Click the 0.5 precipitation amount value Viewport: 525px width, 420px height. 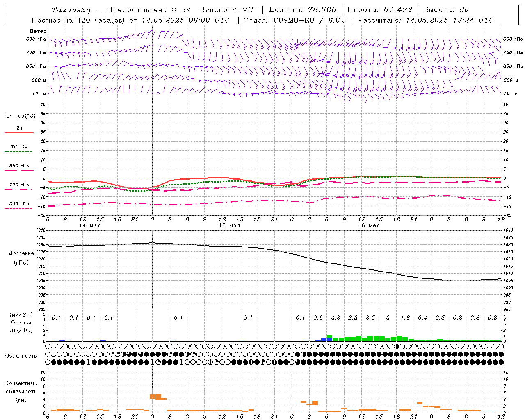pyautogui.click(x=440, y=318)
